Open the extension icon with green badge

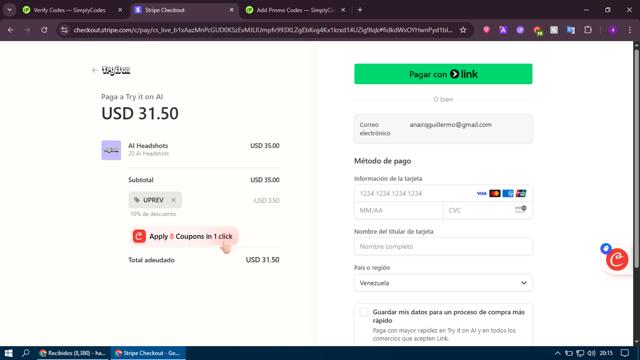point(537,30)
